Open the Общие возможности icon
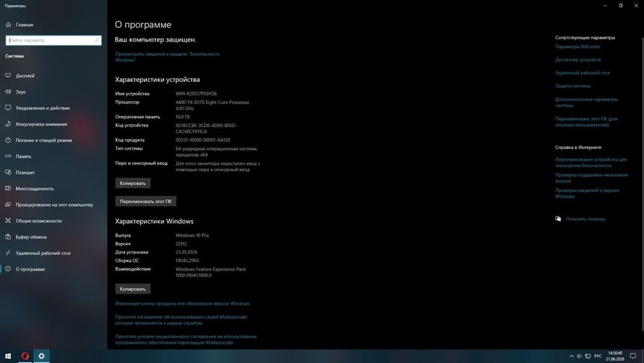This screenshot has width=644, height=363. coord(8,221)
